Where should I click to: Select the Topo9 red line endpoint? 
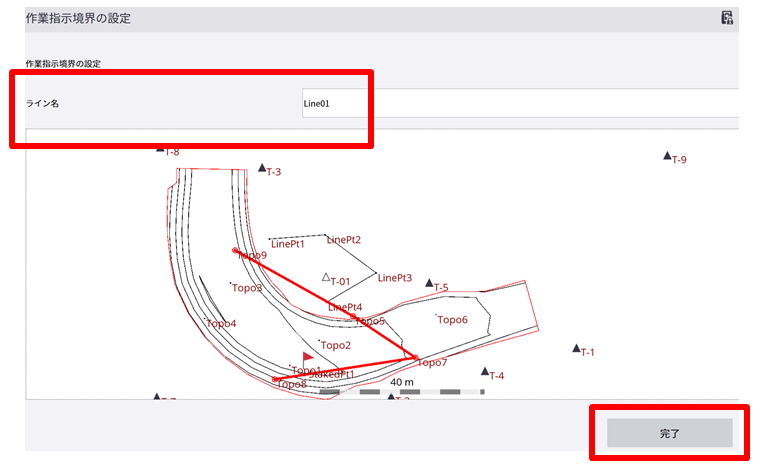point(235,250)
